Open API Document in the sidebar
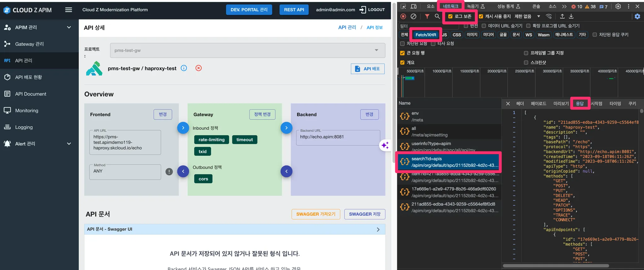Screen dimensions: 644x270 coord(39,94)
